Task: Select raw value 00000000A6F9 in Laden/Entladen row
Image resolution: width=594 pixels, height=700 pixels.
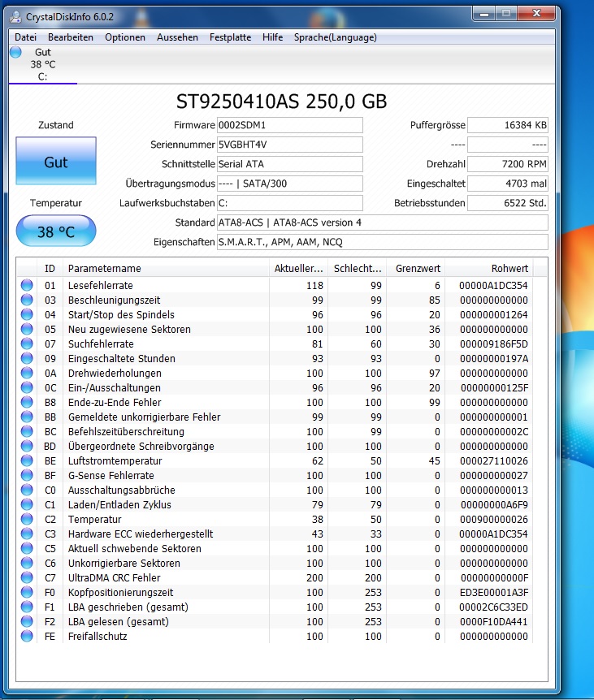Action: (x=494, y=504)
